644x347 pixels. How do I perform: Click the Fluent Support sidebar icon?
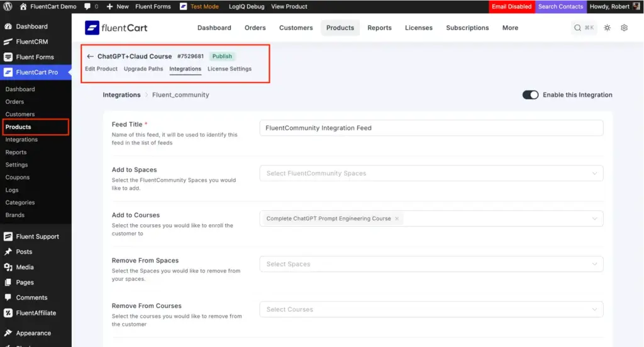coord(8,236)
